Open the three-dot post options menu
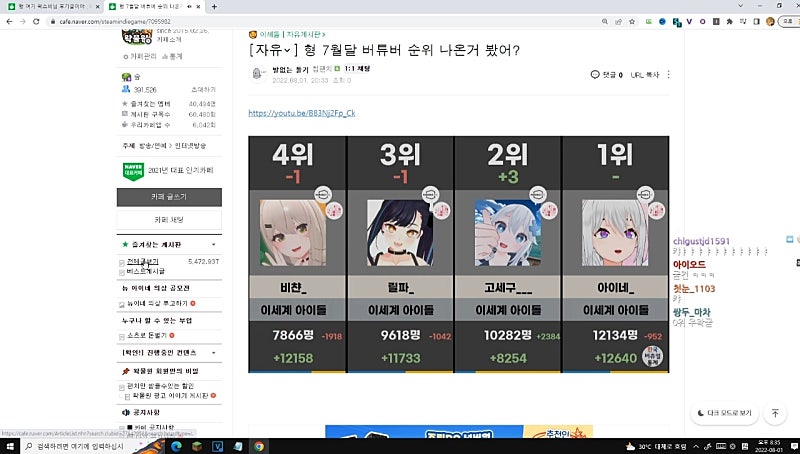 point(668,74)
